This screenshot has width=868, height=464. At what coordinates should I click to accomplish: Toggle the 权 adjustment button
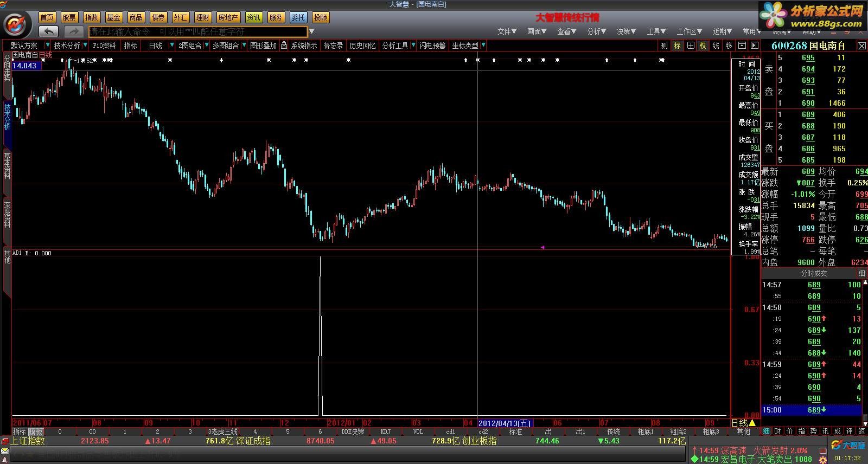coord(703,46)
